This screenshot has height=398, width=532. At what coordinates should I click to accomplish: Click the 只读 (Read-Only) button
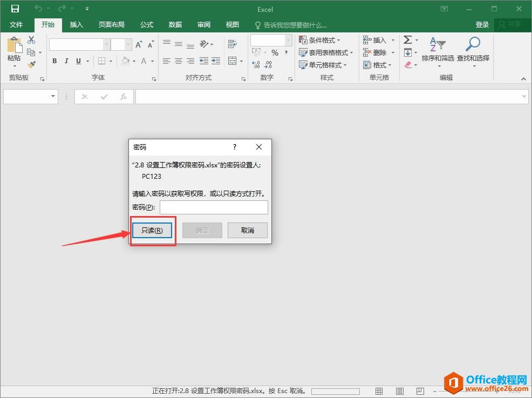(153, 230)
